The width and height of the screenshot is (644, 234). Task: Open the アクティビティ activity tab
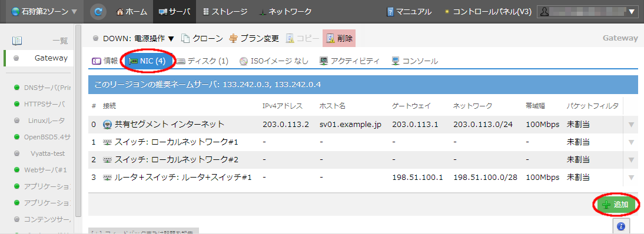(350, 61)
